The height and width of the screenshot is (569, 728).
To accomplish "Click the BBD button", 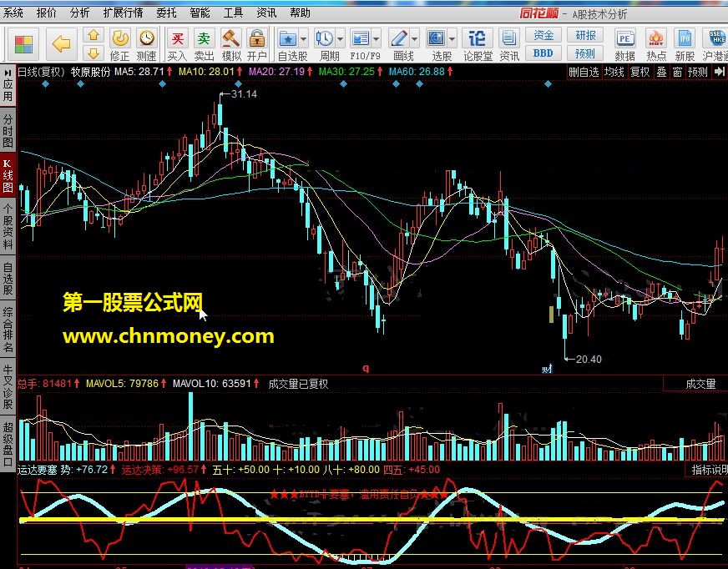I will pyautogui.click(x=543, y=53).
